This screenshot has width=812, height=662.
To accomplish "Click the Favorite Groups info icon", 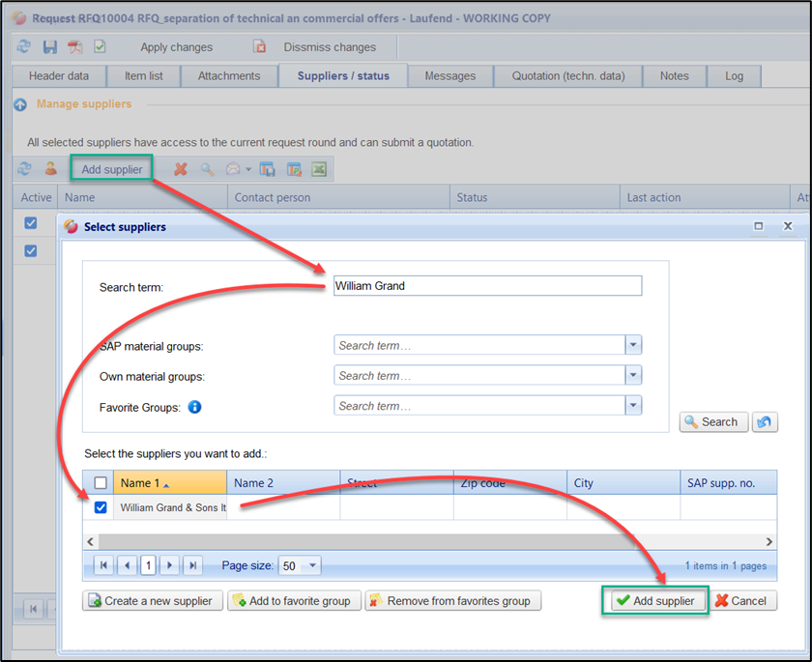I will click(194, 407).
